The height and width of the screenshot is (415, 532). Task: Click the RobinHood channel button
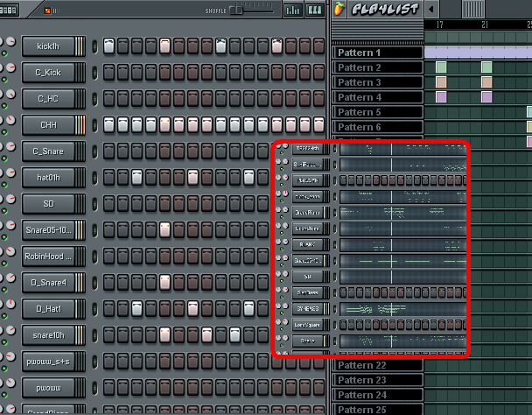pyautogui.click(x=49, y=256)
